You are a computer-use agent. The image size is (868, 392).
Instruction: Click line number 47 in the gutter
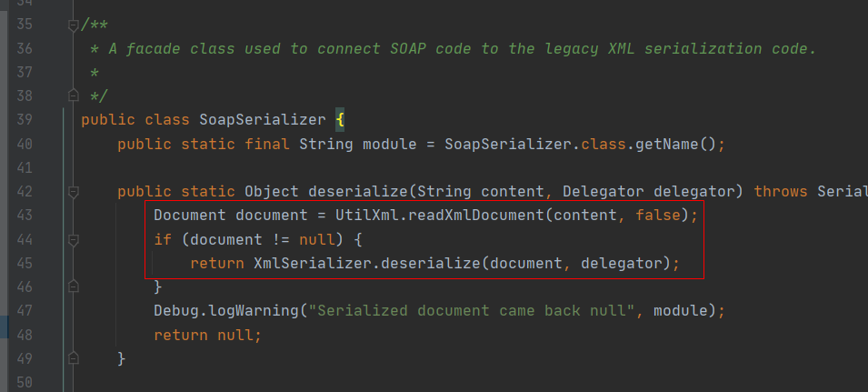coord(25,310)
